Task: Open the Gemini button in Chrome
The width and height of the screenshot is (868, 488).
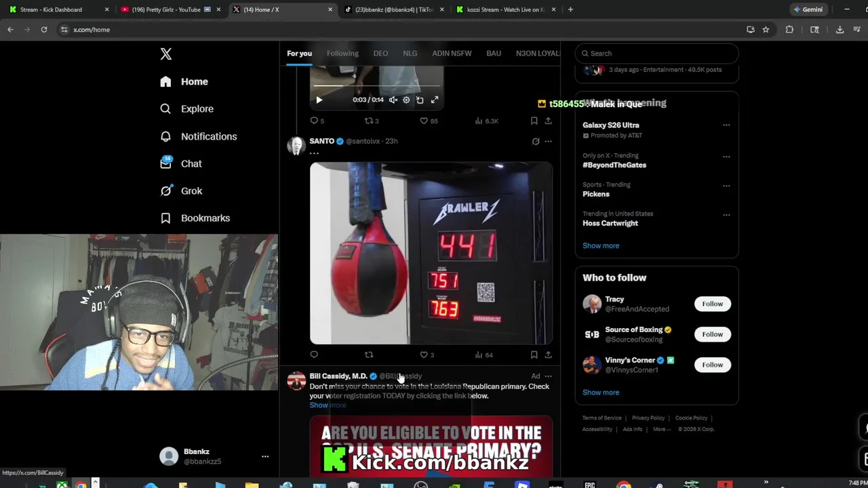Action: pos(808,9)
